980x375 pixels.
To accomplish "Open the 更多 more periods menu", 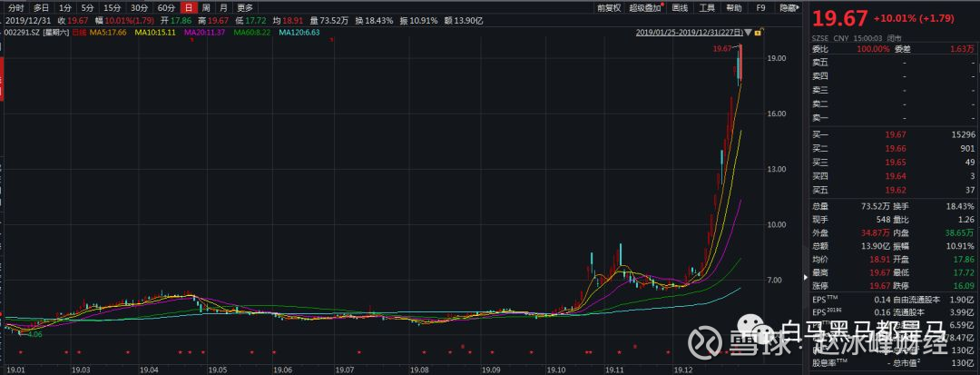I will [246, 8].
